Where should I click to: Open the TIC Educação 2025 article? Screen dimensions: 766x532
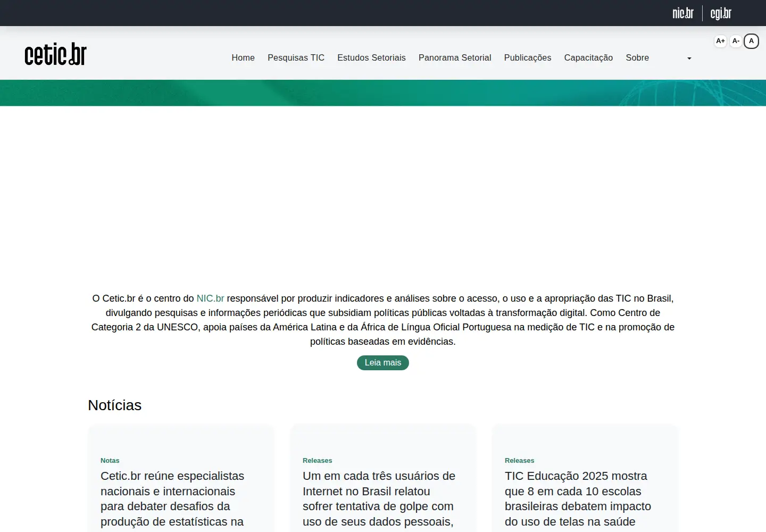coord(578,499)
